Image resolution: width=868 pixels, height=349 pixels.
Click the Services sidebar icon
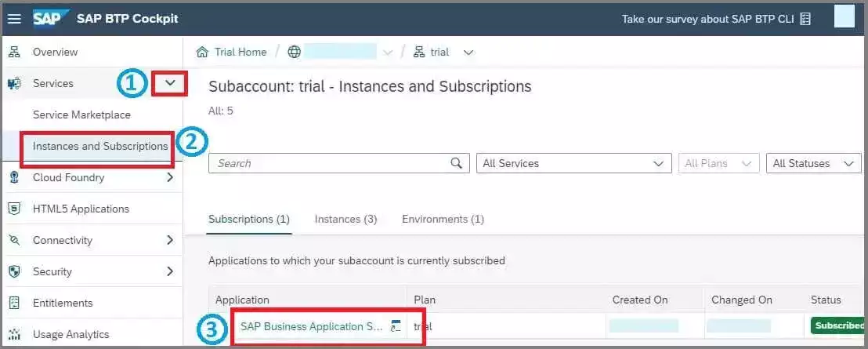coord(14,84)
